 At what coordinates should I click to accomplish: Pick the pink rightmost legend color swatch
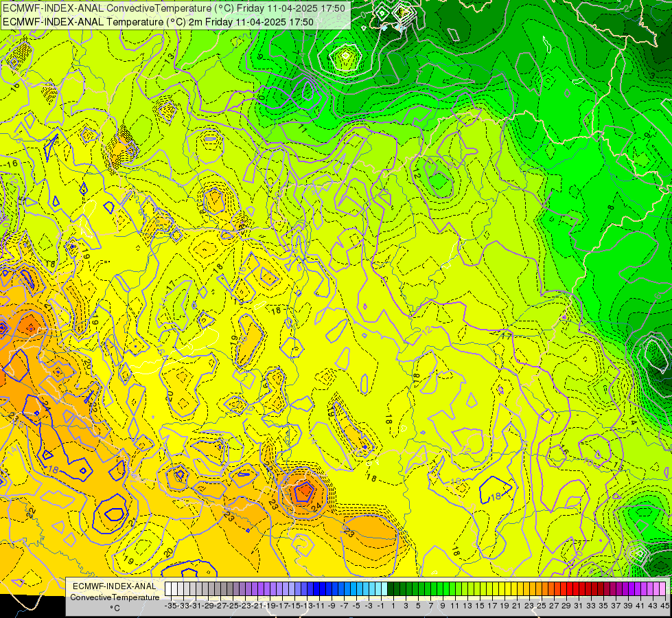(x=662, y=589)
